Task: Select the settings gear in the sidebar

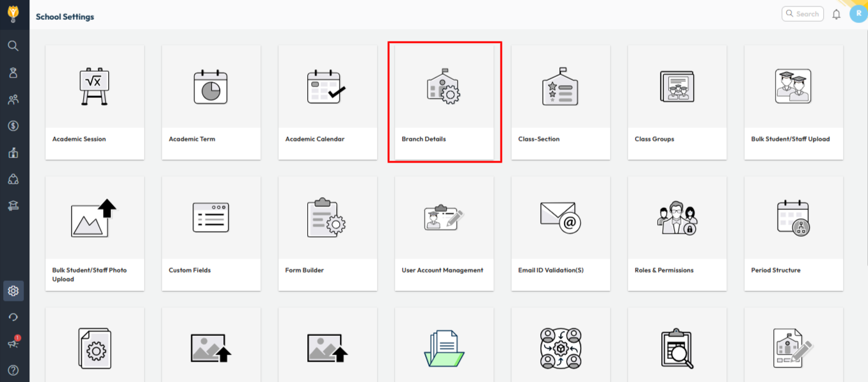Action: tap(13, 291)
